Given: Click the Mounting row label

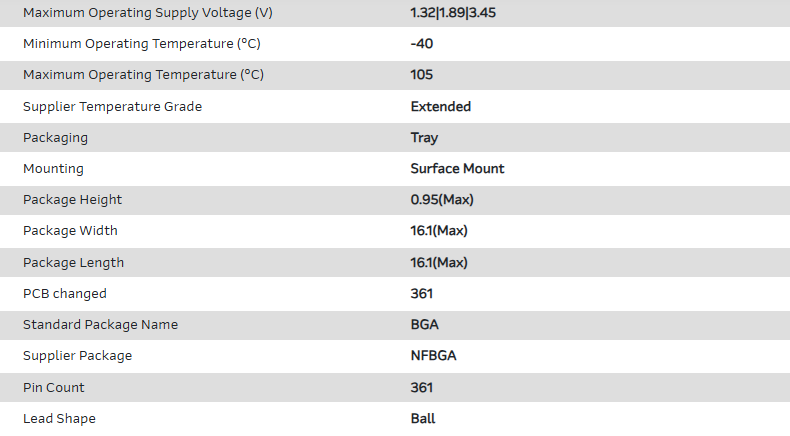Looking at the screenshot, I should click(x=53, y=169).
